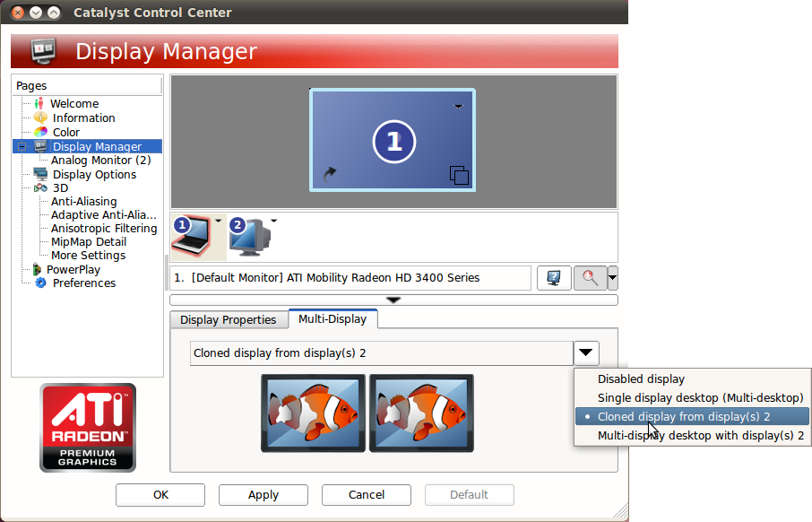Choose Disabled display option
This screenshot has width=812, height=522.
[693, 378]
